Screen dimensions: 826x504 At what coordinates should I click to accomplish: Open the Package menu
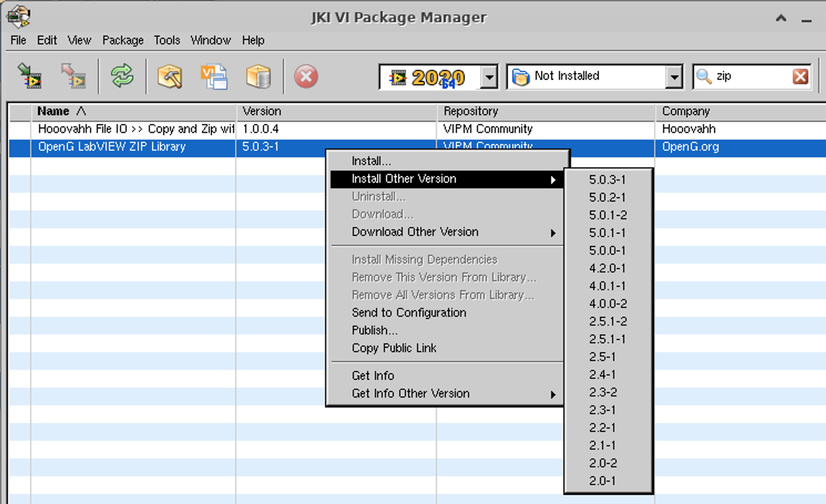click(123, 40)
